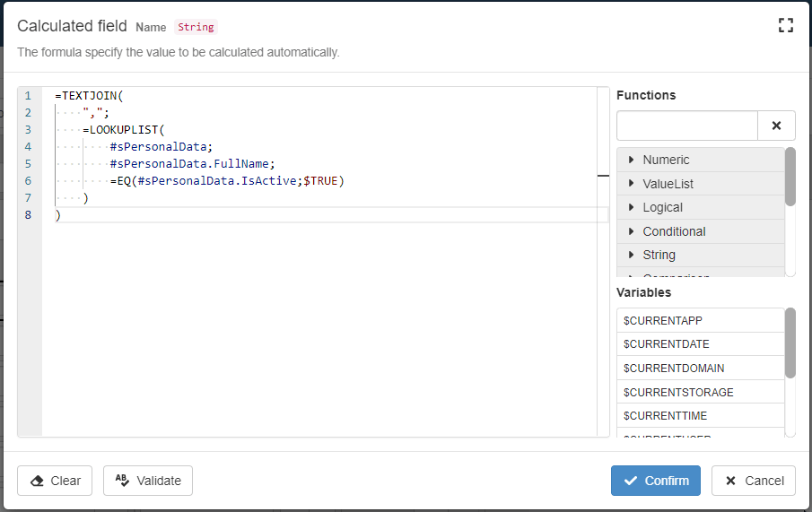Expand the ValueList functions category
The width and height of the screenshot is (812, 512).
tap(668, 184)
